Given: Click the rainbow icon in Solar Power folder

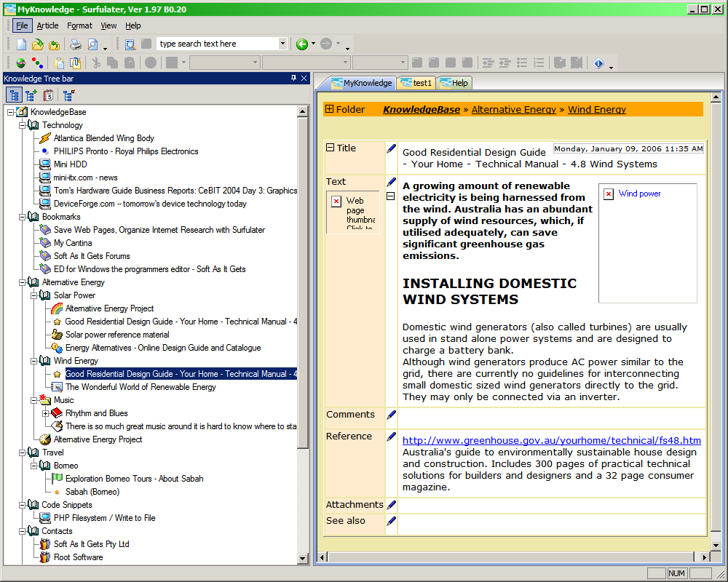Looking at the screenshot, I should coord(57,308).
